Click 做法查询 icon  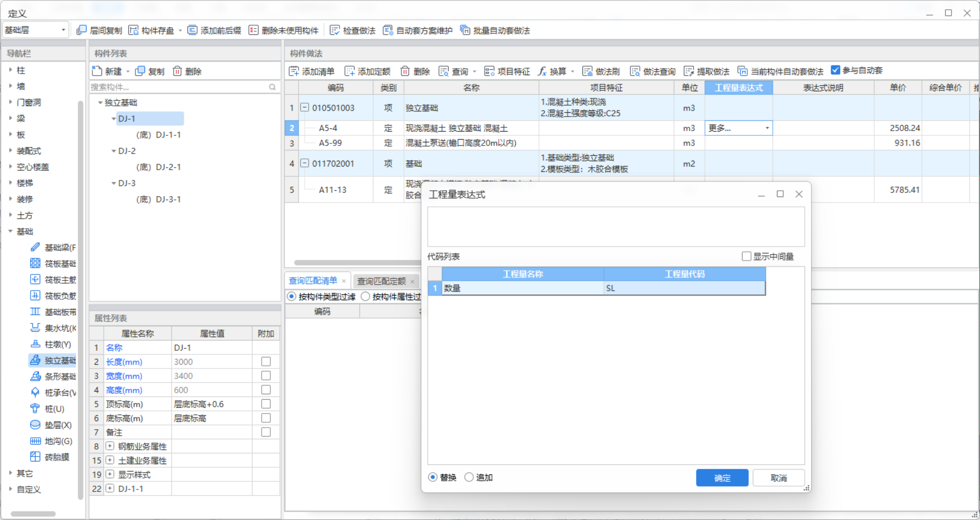tap(635, 71)
